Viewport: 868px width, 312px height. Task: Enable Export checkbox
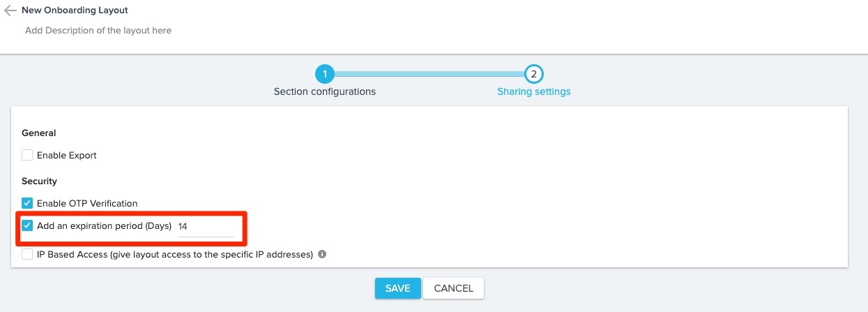point(27,155)
